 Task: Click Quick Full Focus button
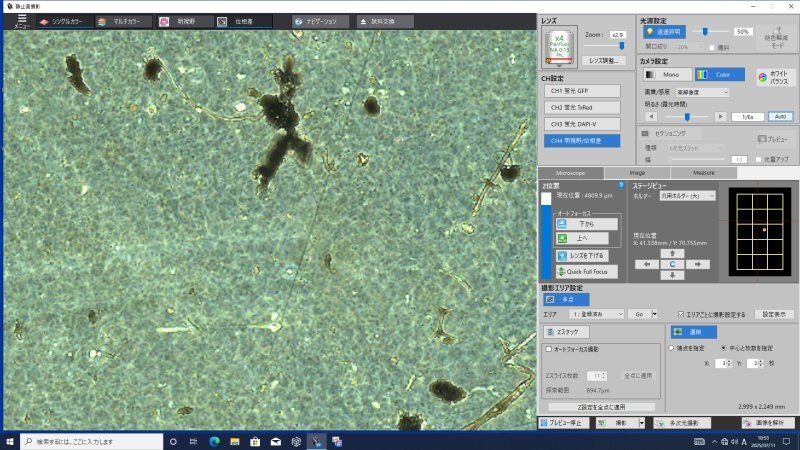587,272
